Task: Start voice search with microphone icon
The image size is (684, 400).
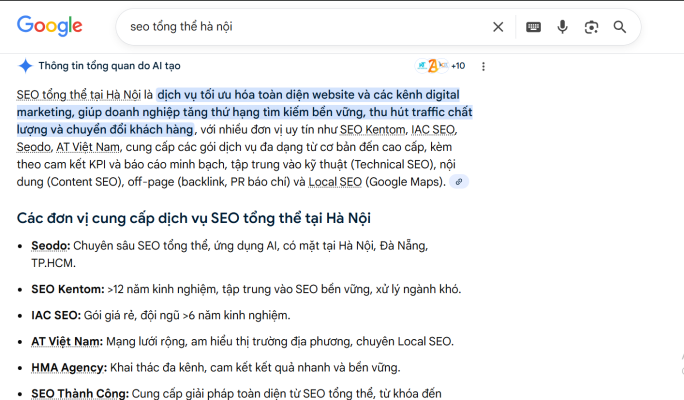Action: pyautogui.click(x=562, y=27)
